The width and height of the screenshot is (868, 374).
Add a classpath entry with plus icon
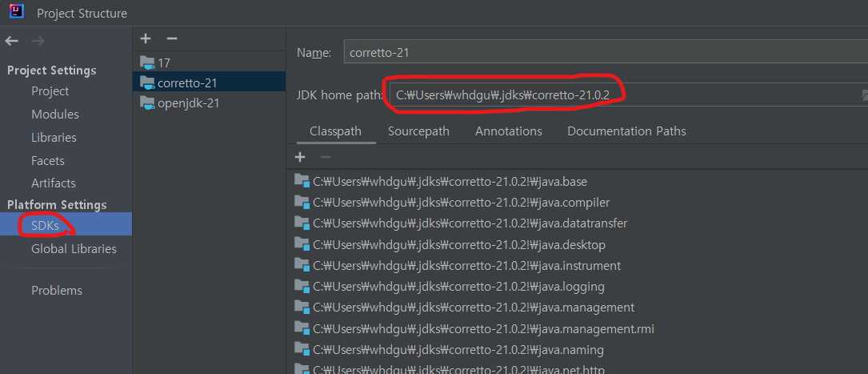click(300, 157)
